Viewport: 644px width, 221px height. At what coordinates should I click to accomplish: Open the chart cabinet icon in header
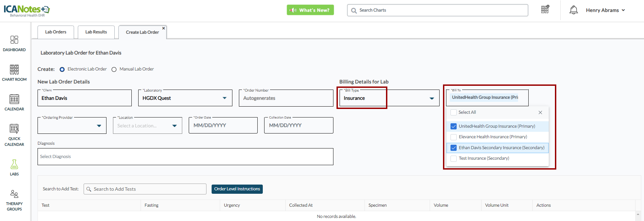point(545,9)
